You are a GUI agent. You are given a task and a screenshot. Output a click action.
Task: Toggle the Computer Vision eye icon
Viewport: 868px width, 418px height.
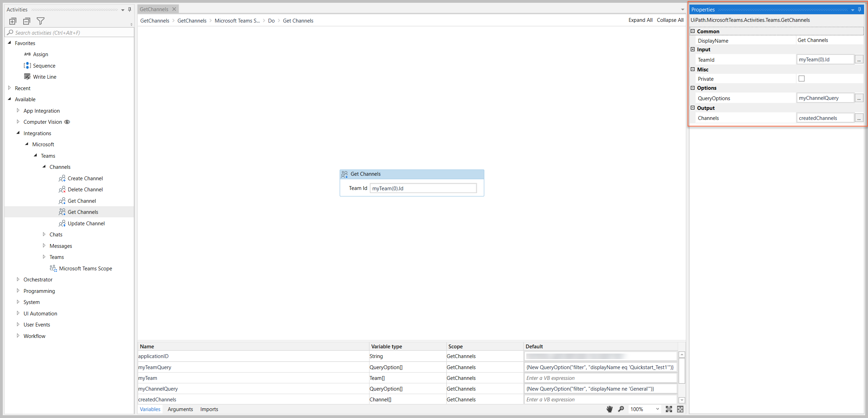click(x=67, y=122)
